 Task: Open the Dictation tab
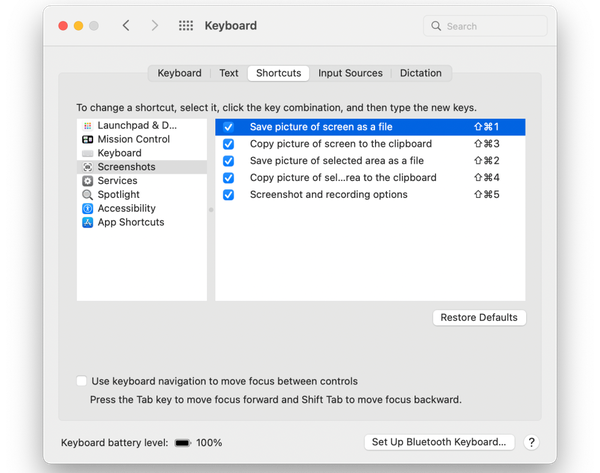click(420, 73)
